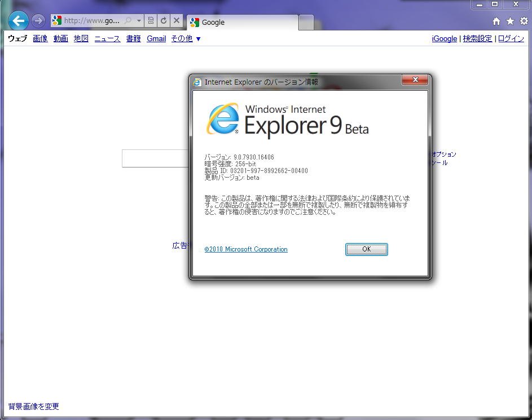This screenshot has height=420, width=532.
Task: Click the Internet Explorer logo in dialog
Action: (223, 118)
